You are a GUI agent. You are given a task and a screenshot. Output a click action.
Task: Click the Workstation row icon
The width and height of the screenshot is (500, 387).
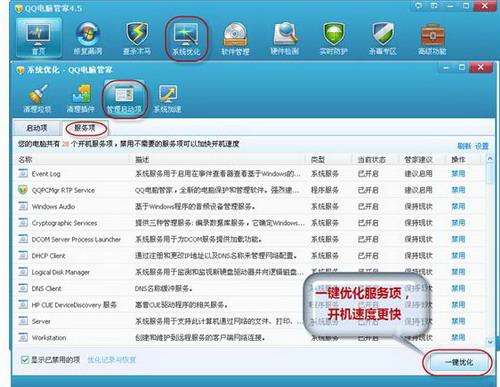pos(23,337)
